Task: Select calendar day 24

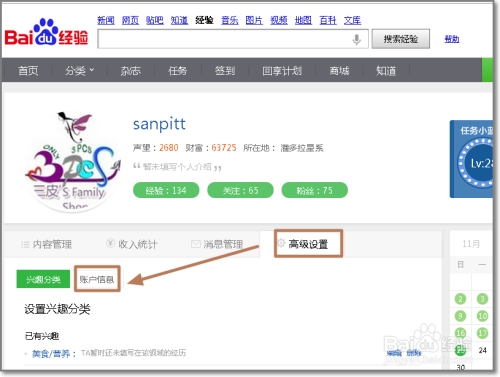Action: click(482, 350)
